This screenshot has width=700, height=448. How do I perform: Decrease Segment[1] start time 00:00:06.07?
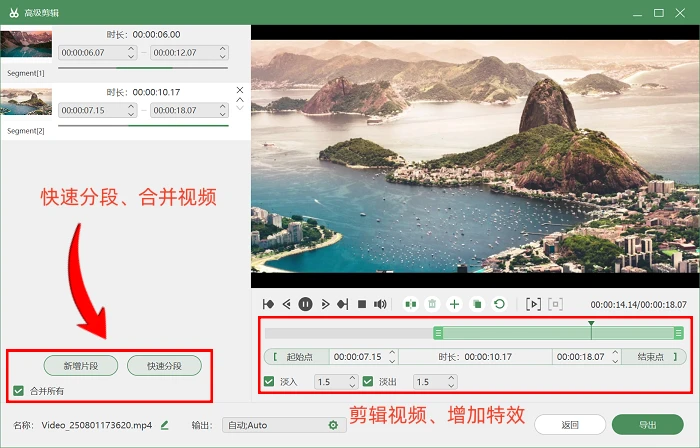131,56
